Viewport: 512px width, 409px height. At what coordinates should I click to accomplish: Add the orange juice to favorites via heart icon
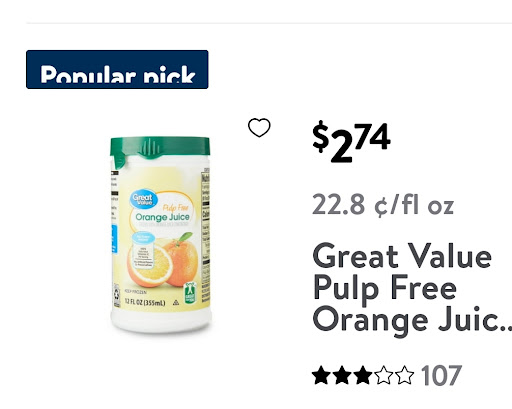point(259,127)
